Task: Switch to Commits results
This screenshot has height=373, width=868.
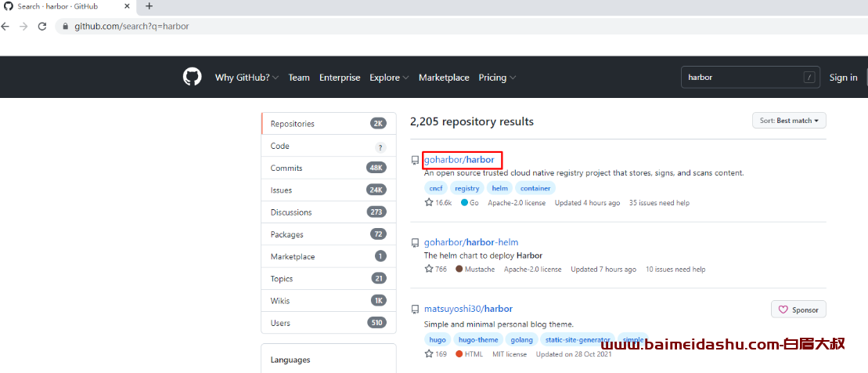Action: [328, 168]
